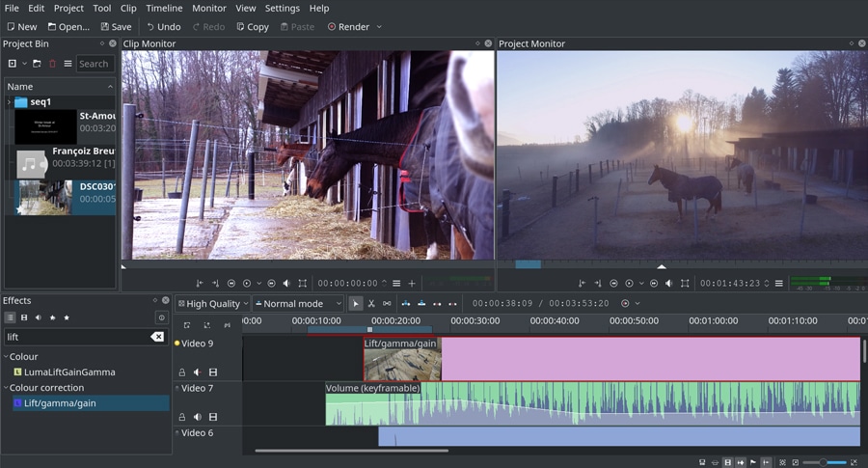Activate the arrow selection tool in timeline toolbar
The width and height of the screenshot is (868, 468).
pyautogui.click(x=356, y=303)
